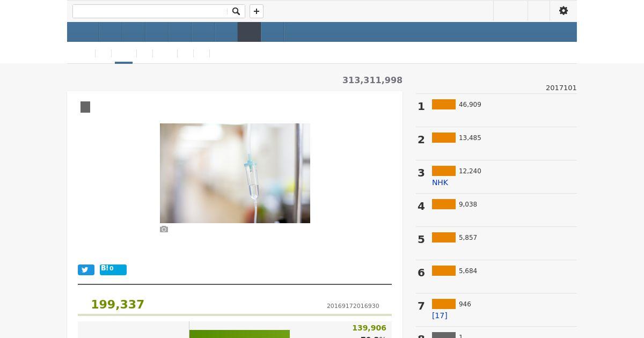The height and width of the screenshot is (338, 644).
Task: Open the NHK link in rank 3
Action: coord(440,182)
